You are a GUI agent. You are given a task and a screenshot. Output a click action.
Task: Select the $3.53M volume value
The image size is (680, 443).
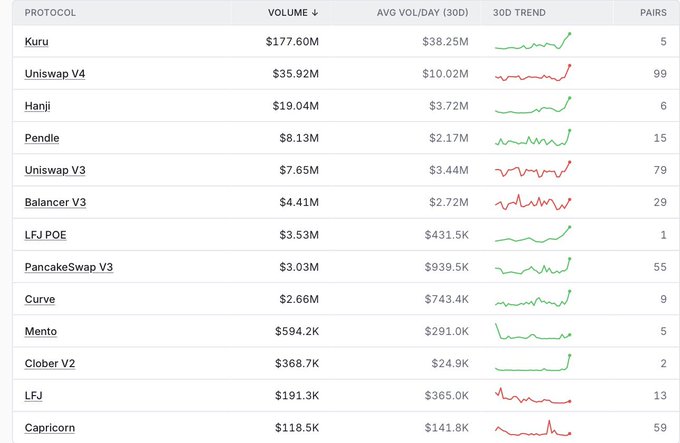pyautogui.click(x=299, y=235)
